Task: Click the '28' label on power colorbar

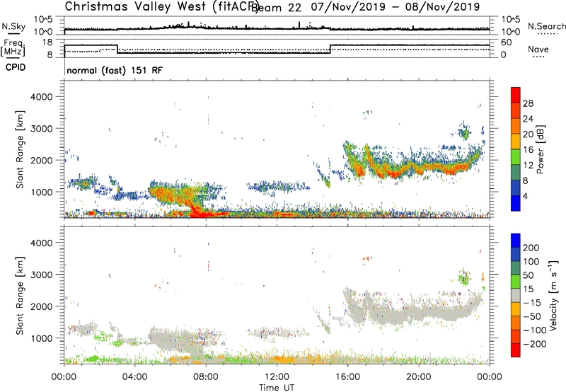Action: click(528, 103)
